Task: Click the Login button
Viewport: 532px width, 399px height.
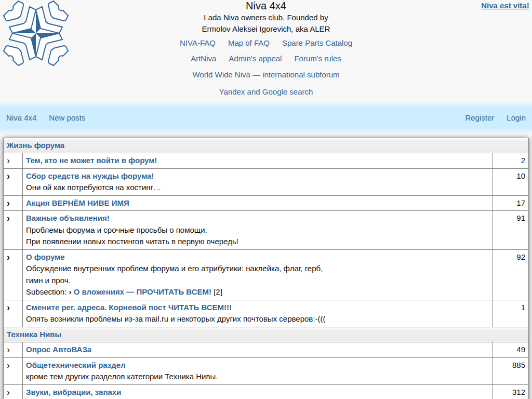Action: (x=516, y=118)
